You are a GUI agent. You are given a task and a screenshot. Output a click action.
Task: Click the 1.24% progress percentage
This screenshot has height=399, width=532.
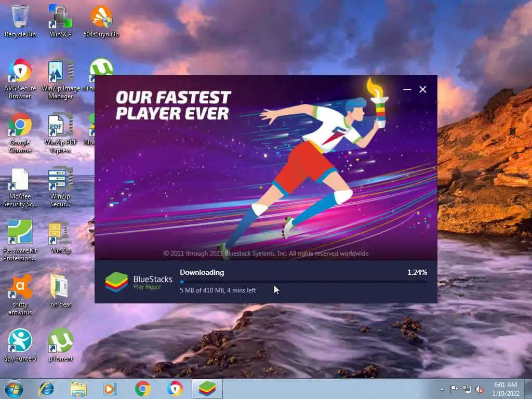pyautogui.click(x=417, y=272)
